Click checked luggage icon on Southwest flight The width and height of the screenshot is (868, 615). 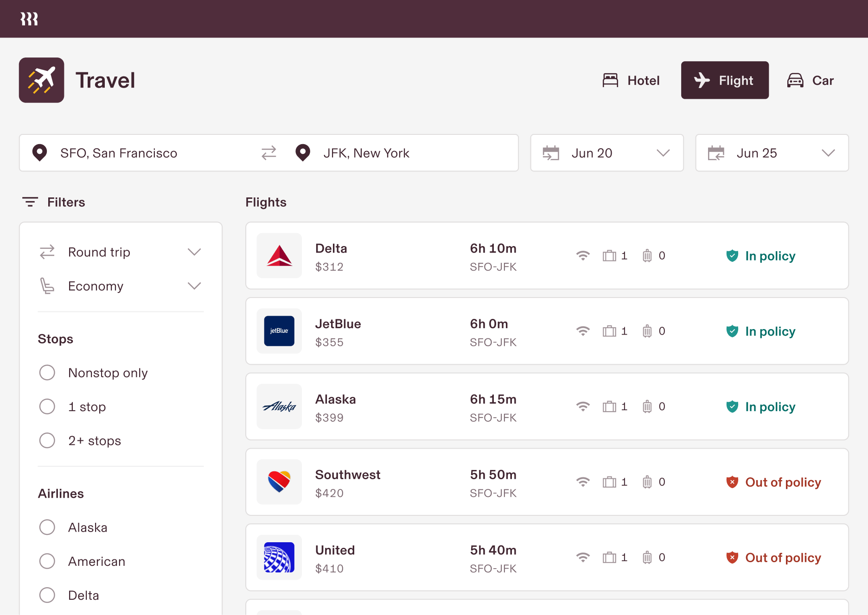click(647, 482)
